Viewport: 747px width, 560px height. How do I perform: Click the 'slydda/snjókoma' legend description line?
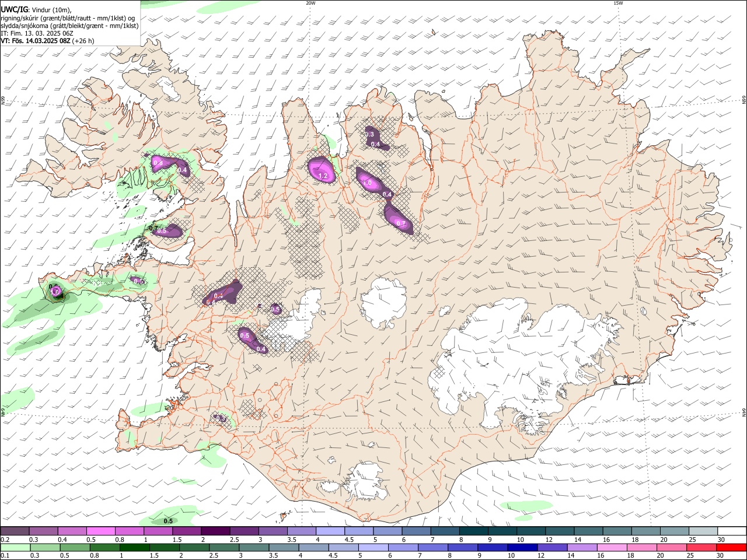(69, 26)
